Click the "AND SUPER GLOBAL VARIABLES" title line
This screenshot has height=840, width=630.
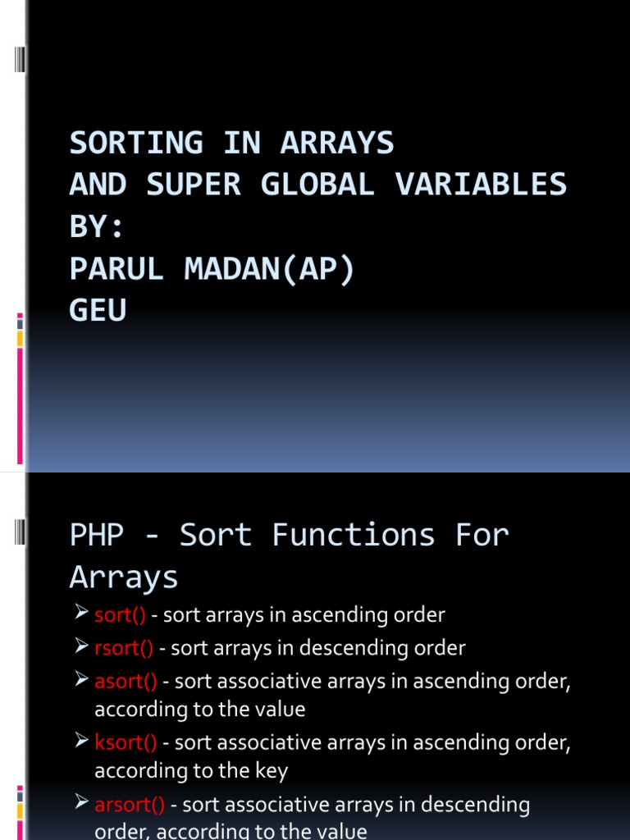pos(318,185)
